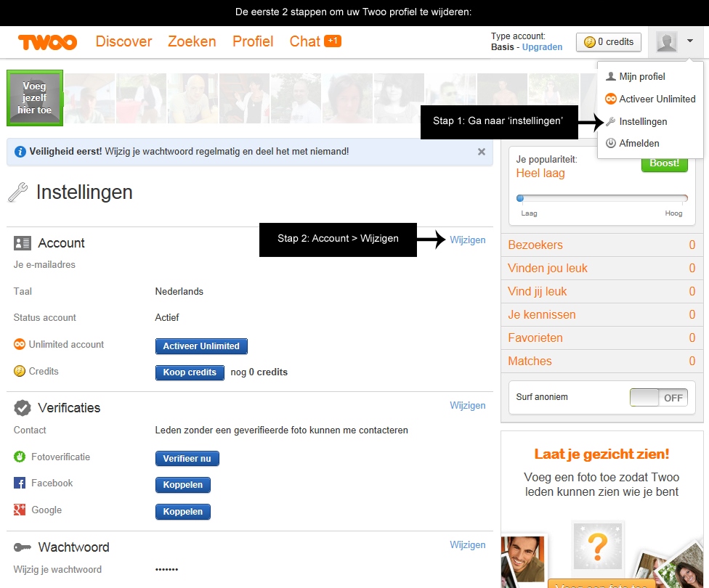The height and width of the screenshot is (588, 709).
Task: Open Vind jij leuk list
Action: click(601, 292)
